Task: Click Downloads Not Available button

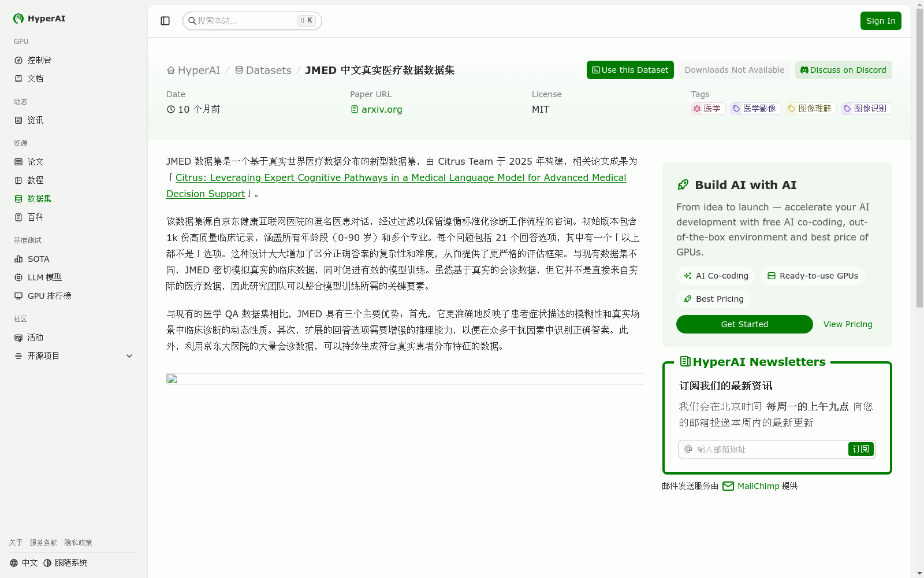Action: (x=735, y=70)
